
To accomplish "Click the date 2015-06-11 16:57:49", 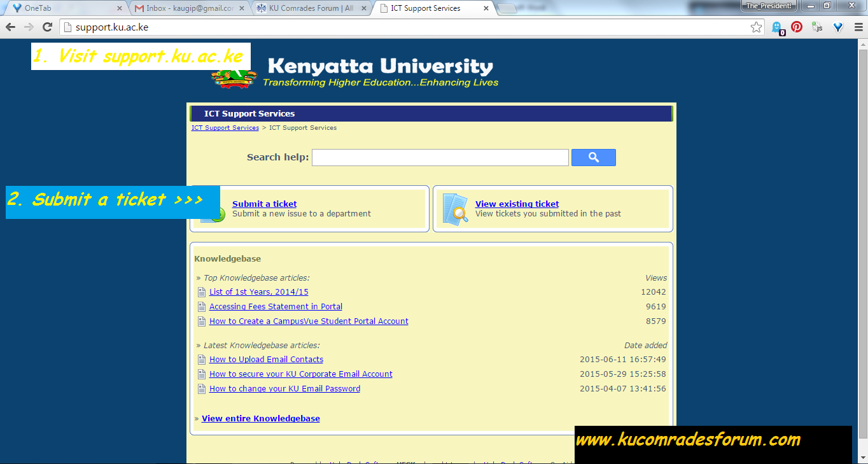I will tap(623, 360).
